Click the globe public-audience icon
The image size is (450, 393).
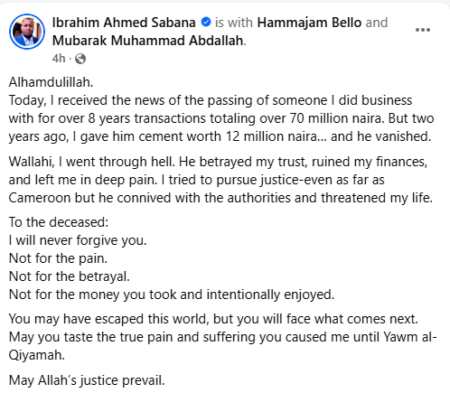pos(80,59)
